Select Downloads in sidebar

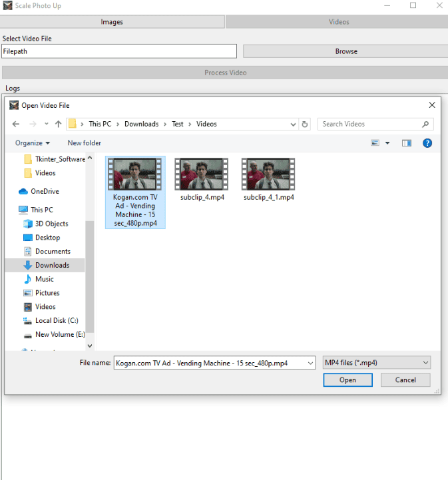(x=45, y=265)
